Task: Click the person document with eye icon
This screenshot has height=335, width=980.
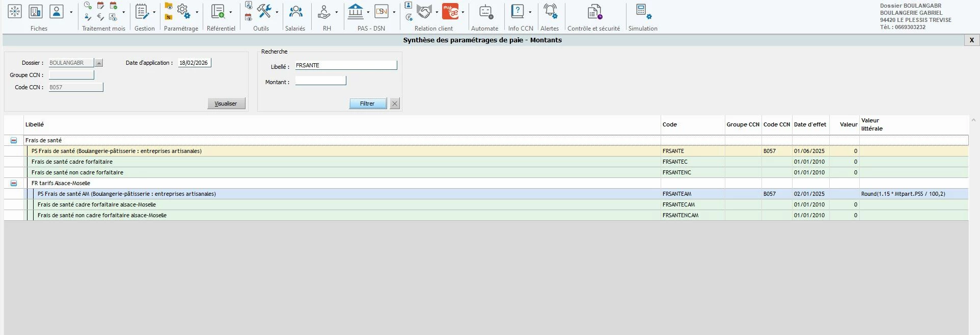Action: coord(249,6)
